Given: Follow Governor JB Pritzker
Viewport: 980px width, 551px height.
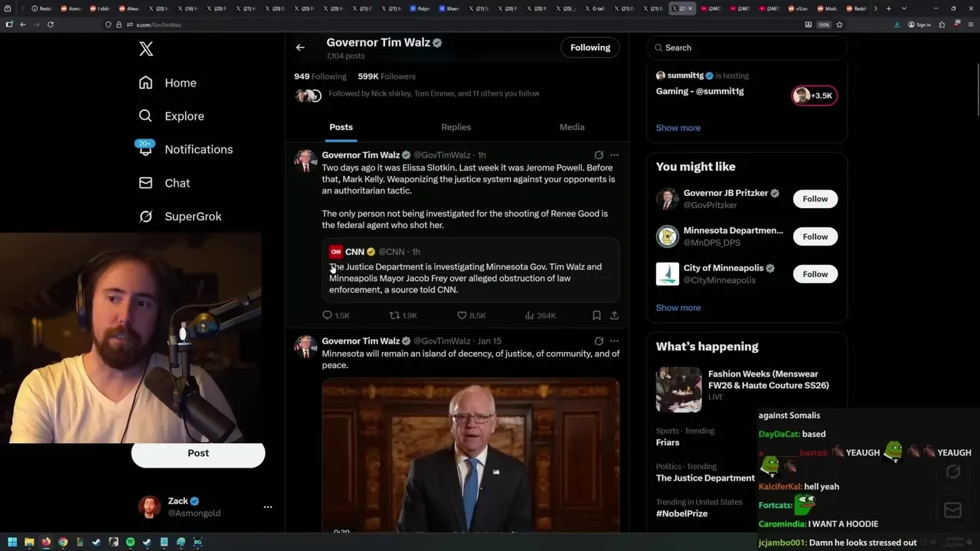Looking at the screenshot, I should point(815,199).
